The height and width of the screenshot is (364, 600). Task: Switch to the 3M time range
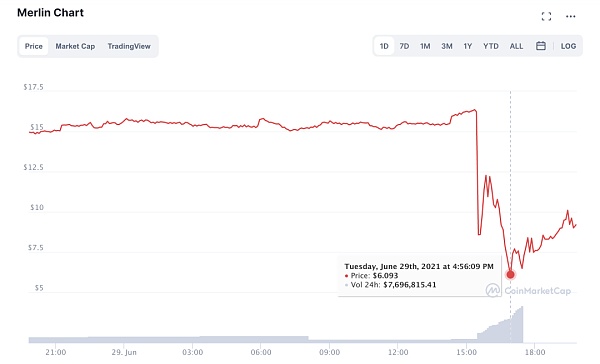coord(447,46)
